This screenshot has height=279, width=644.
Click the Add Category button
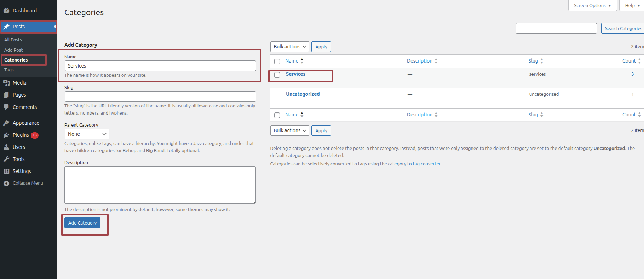[82, 223]
